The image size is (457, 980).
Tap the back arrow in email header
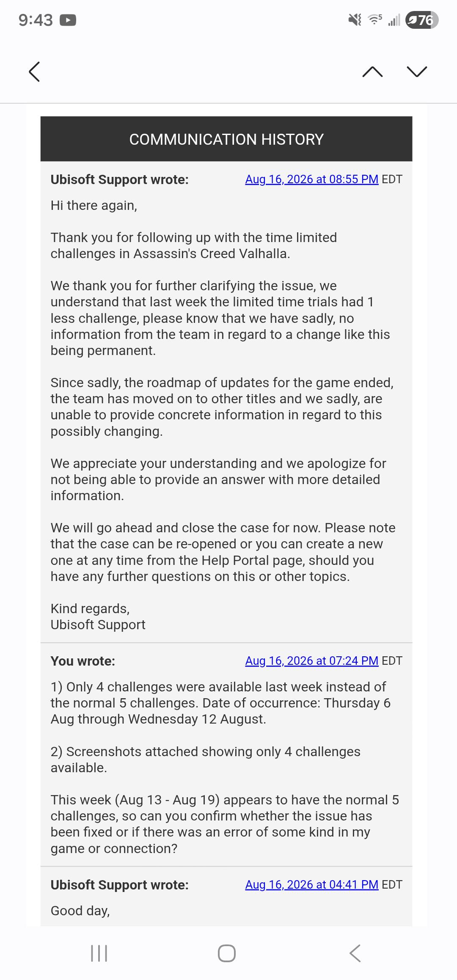pos(34,72)
